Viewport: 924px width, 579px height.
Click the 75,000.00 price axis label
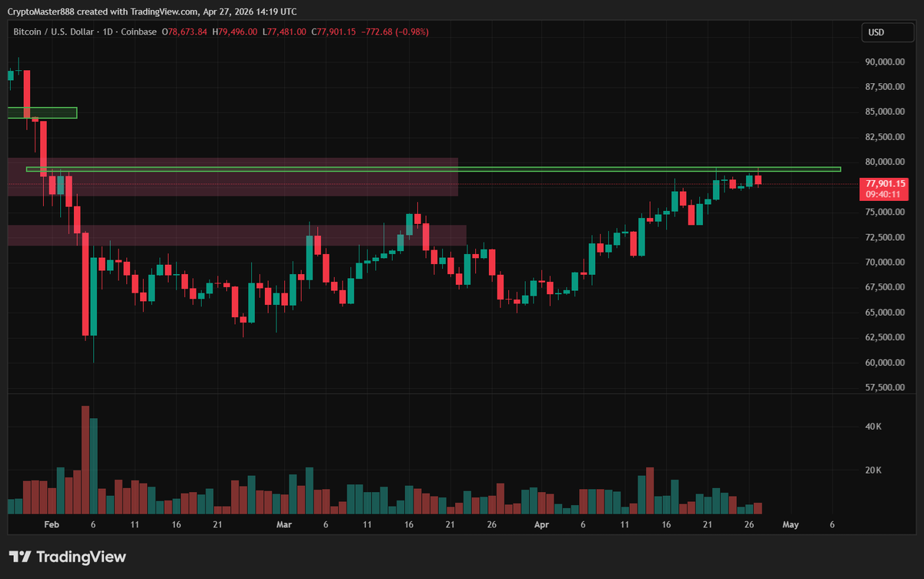tap(885, 213)
